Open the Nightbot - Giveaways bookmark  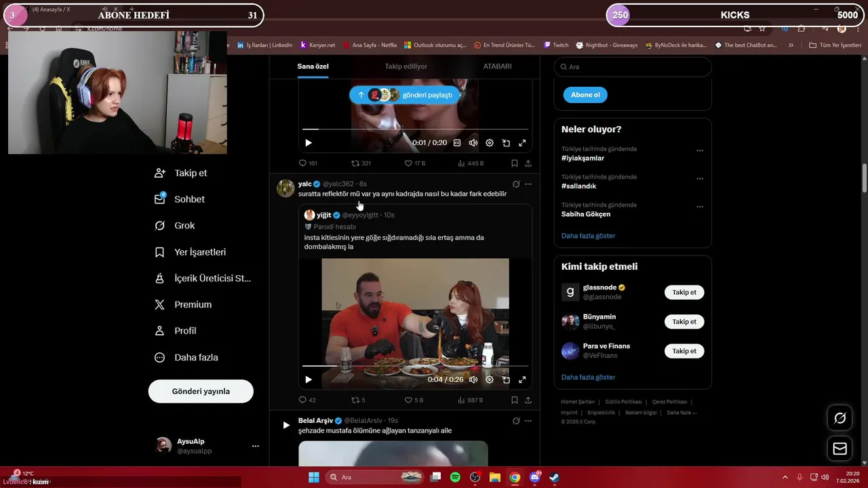point(607,45)
